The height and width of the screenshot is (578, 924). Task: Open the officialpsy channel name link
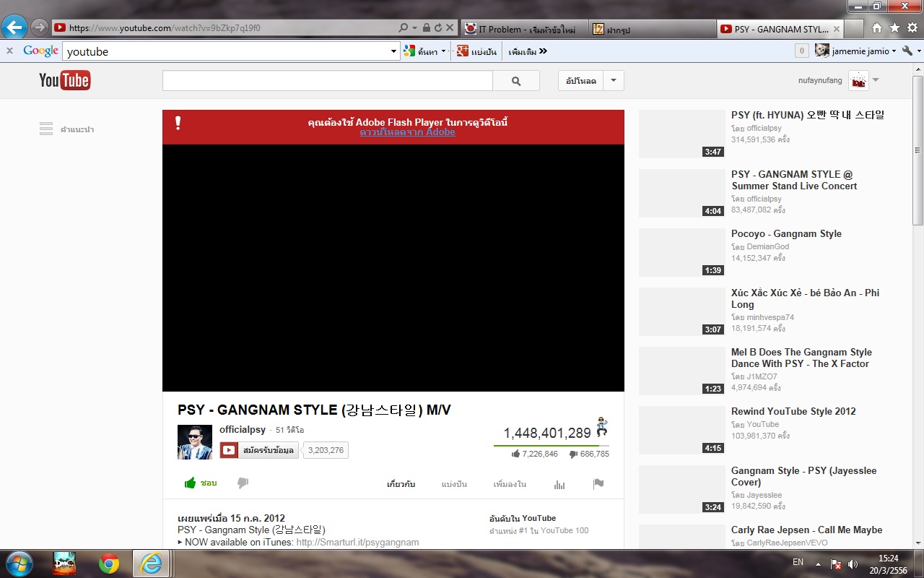coord(243,430)
